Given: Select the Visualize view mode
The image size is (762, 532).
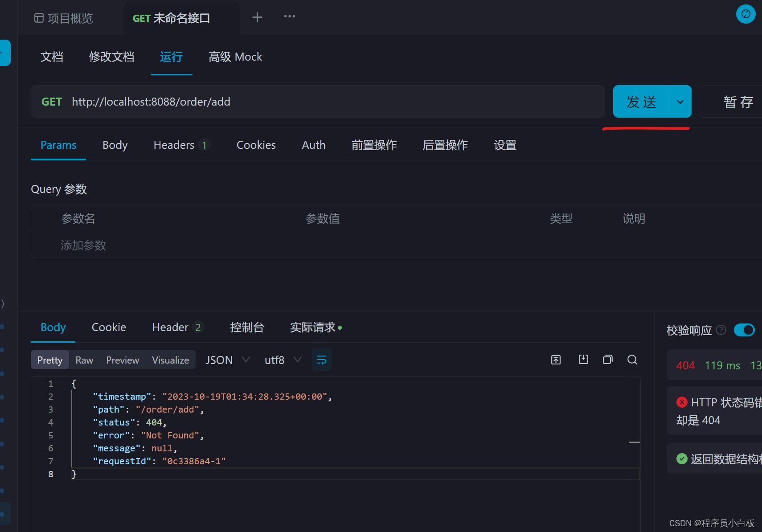Looking at the screenshot, I should pyautogui.click(x=170, y=360).
